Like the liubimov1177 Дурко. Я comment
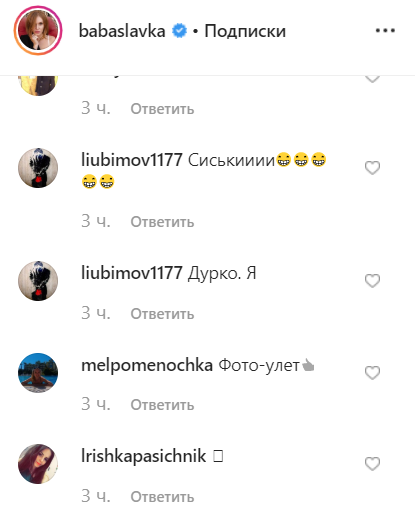This screenshot has width=415, height=530. [x=372, y=281]
